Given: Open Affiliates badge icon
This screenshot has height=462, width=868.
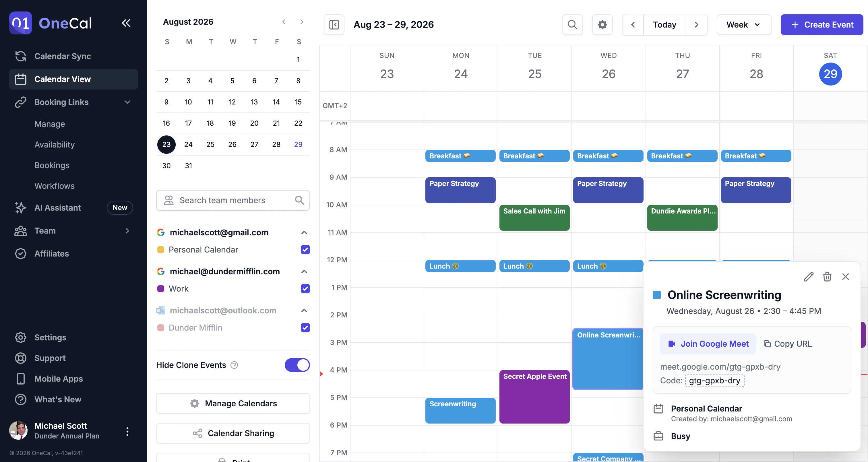Looking at the screenshot, I should point(21,254).
